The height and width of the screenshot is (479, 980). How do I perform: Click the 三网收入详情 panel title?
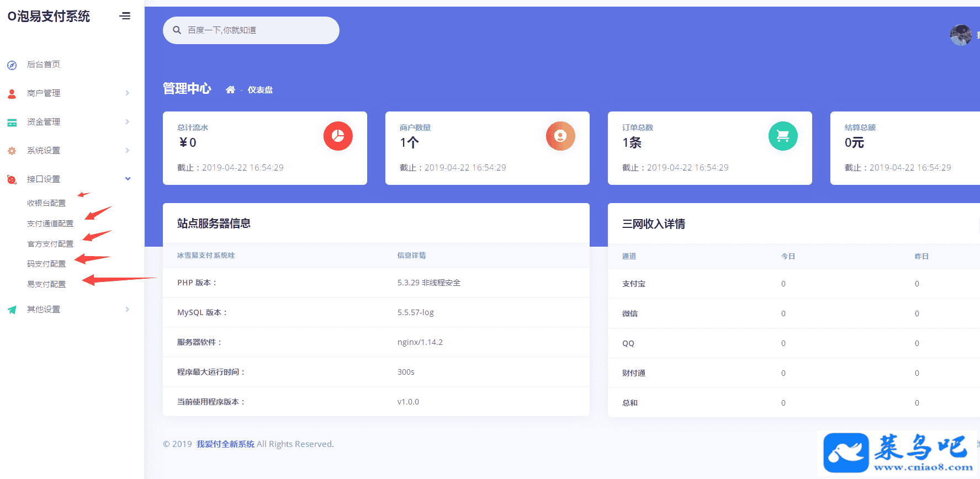coord(654,224)
